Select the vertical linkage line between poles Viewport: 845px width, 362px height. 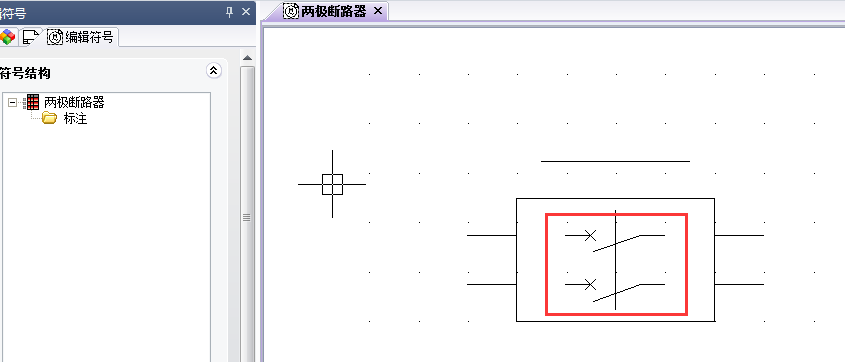click(615, 260)
